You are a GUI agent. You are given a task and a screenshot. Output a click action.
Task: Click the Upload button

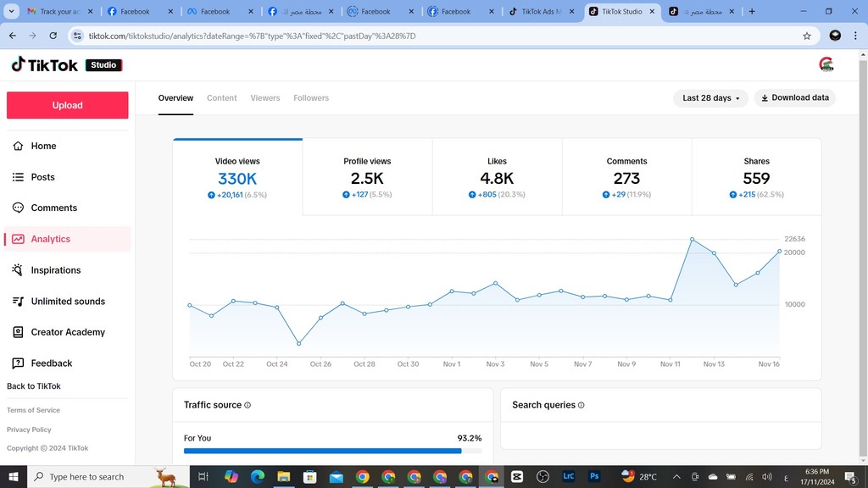coord(68,105)
